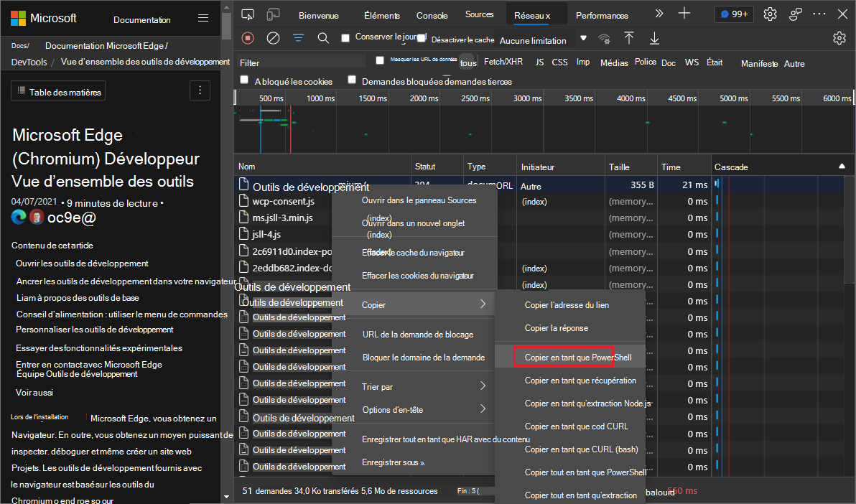Open Documentation header link
This screenshot has height=504, width=856.
coord(142,19)
